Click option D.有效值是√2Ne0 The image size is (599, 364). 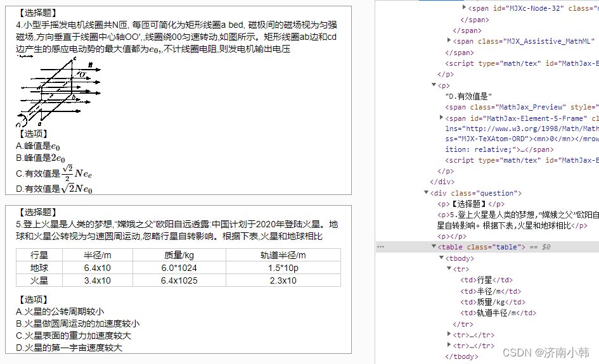click(54, 189)
